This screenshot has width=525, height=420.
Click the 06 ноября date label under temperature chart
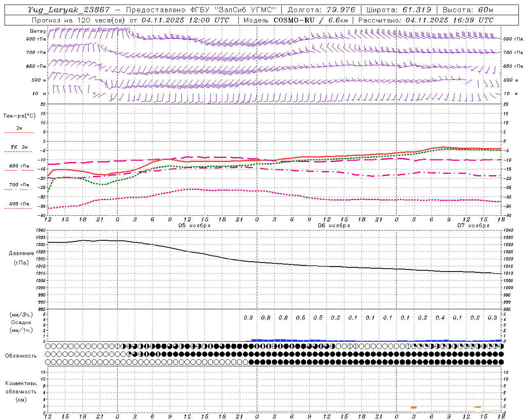334,226
